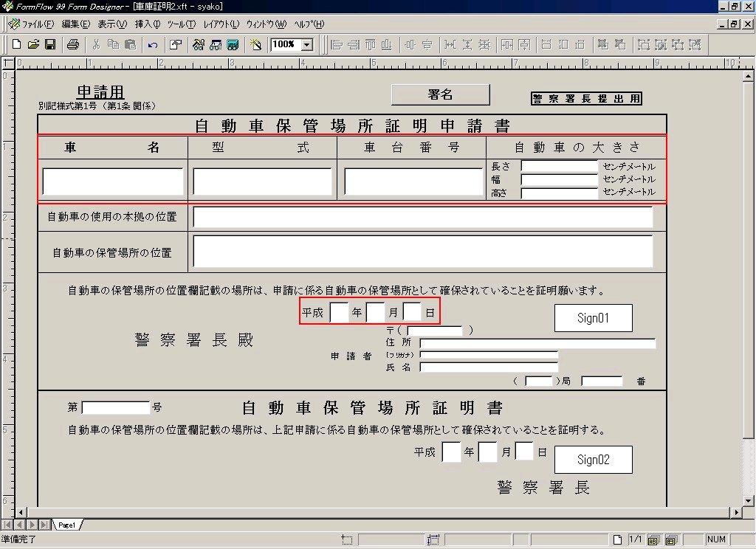Select the Sign02 signature box
This screenshot has width=756, height=549.
[593, 460]
